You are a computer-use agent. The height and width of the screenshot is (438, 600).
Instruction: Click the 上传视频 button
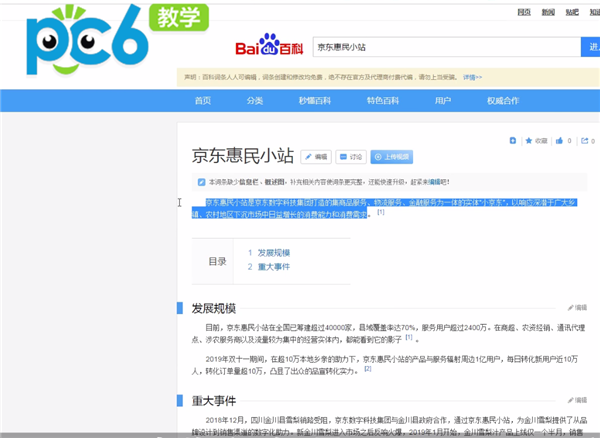click(391, 157)
